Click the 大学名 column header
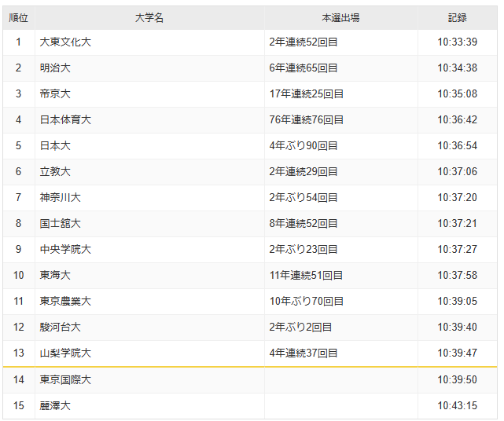504x421 pixels. click(x=149, y=17)
